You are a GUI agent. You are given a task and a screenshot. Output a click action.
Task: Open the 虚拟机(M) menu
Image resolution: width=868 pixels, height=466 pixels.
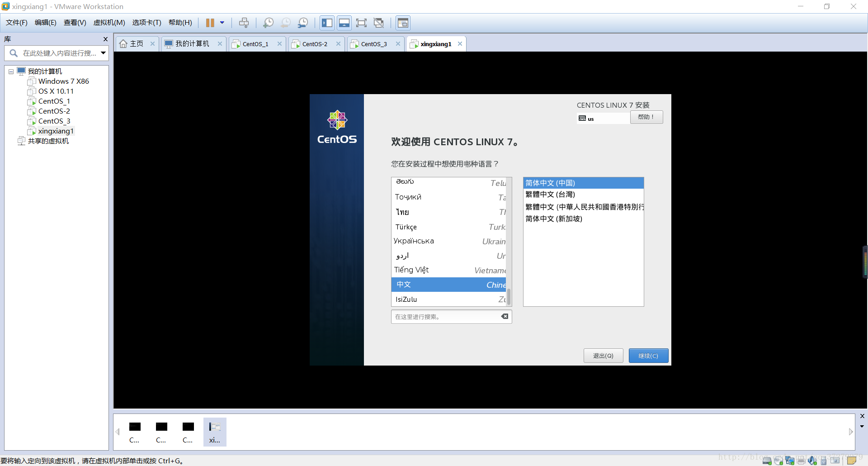point(109,23)
